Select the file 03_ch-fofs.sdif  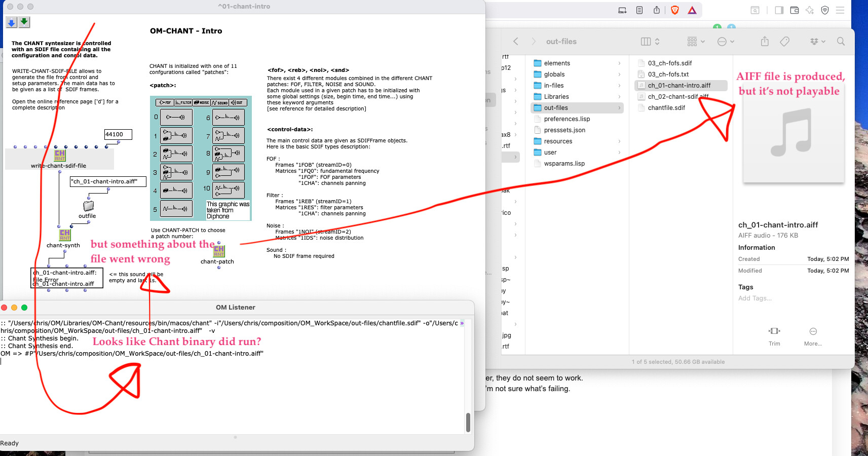(x=681, y=63)
